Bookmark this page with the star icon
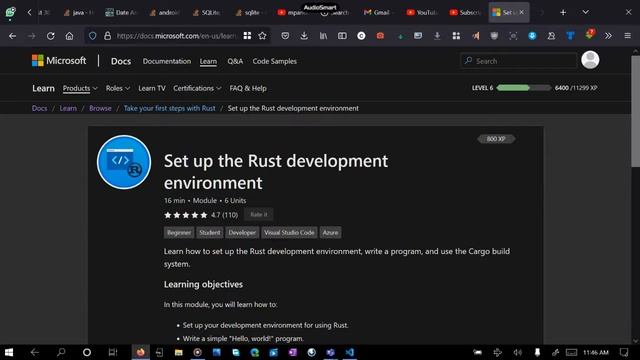The image size is (640, 360). 262,36
